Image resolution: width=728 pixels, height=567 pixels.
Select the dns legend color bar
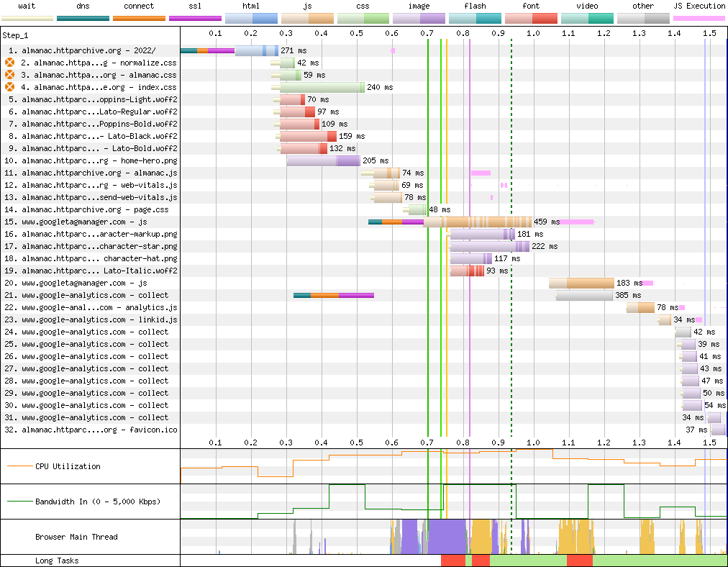pos(83,18)
